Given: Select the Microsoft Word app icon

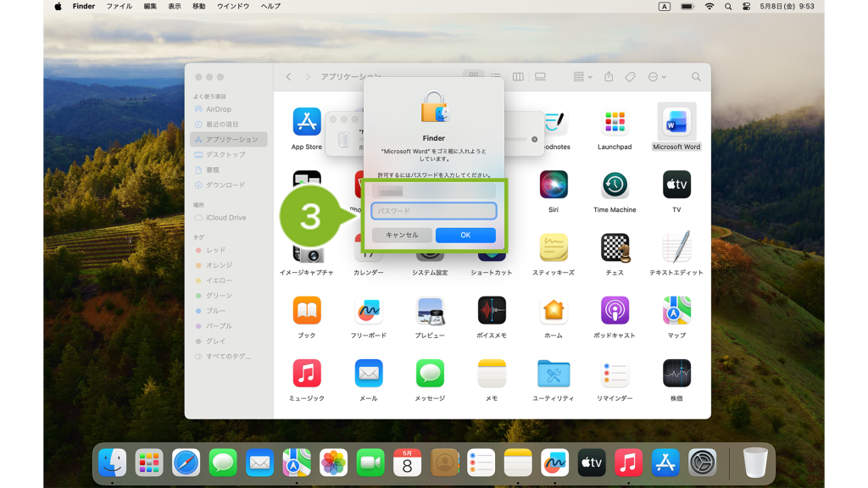Looking at the screenshot, I should 676,122.
